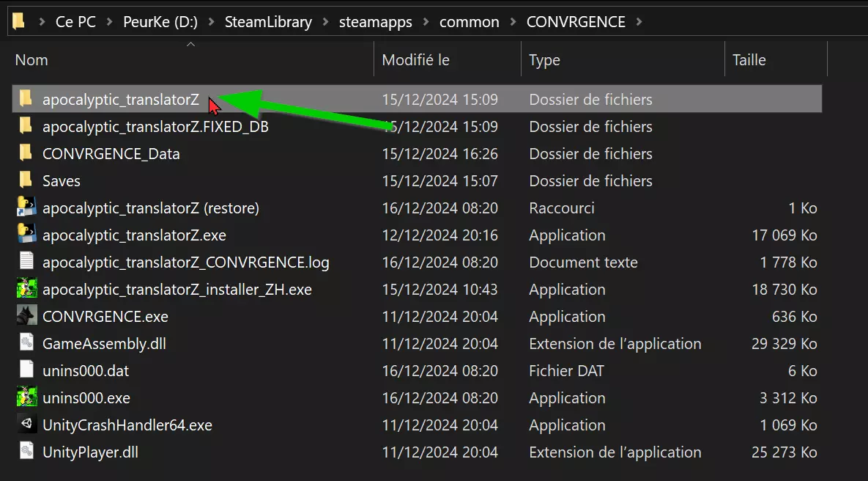Image resolution: width=868 pixels, height=481 pixels.
Task: Open the CONVRGENCE_Data folder icon
Action: pyautogui.click(x=26, y=153)
